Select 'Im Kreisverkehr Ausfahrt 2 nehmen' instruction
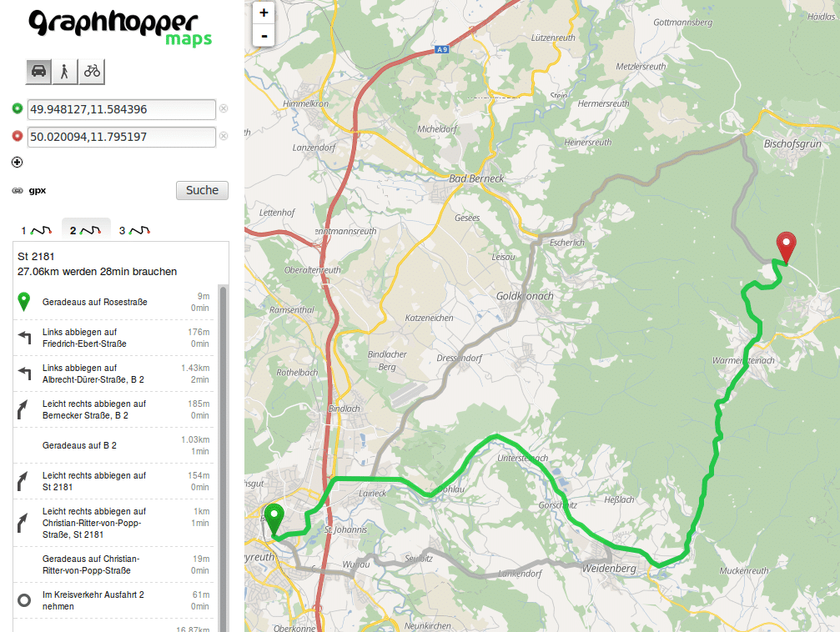Screen dimensions: 840x632 pyautogui.click(x=93, y=600)
